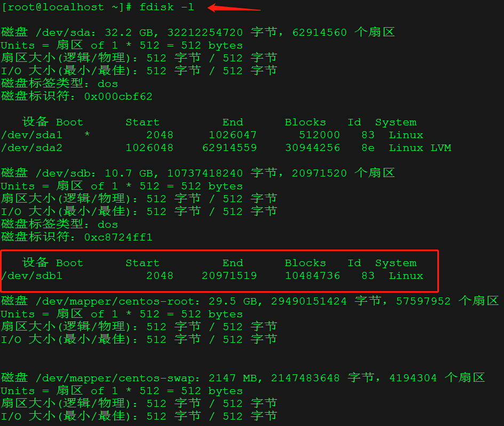Select the /dev/sda2 device name

31,148
